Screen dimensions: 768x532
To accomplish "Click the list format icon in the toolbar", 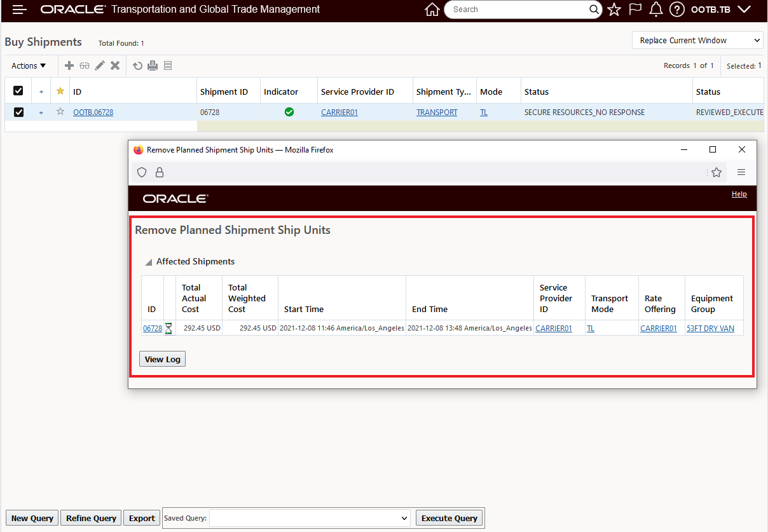I will tap(168, 65).
